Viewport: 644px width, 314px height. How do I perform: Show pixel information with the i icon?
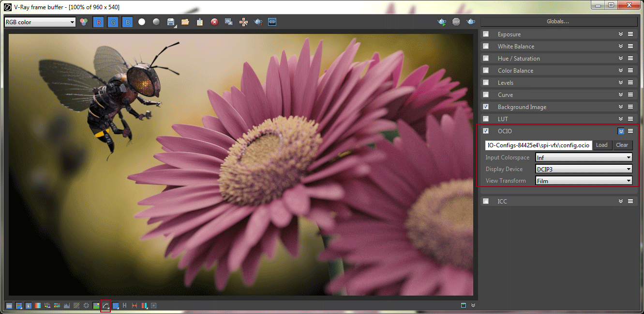click(x=28, y=306)
